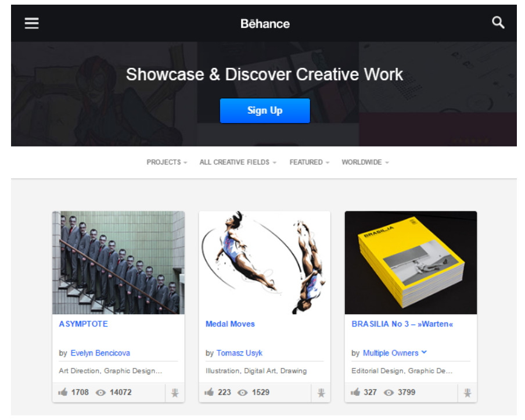Click the 14072 views count

coord(121,392)
